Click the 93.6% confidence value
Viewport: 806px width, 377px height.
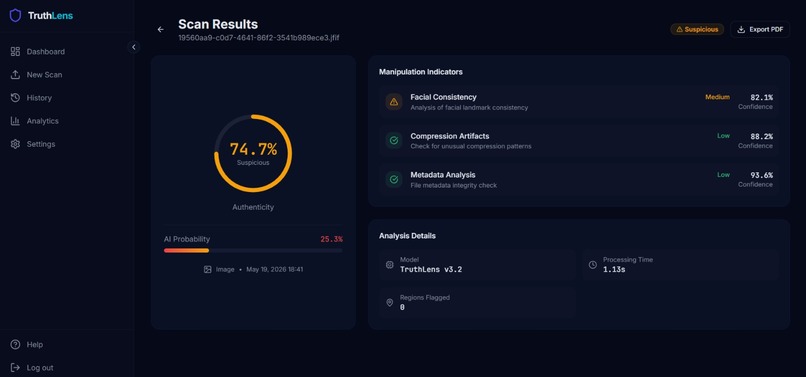pyautogui.click(x=761, y=175)
